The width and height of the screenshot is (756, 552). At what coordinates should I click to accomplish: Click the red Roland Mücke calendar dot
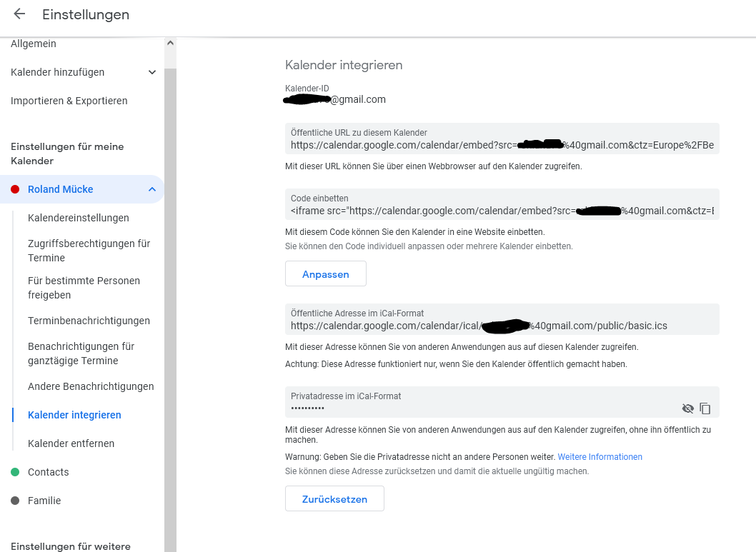[x=15, y=189]
